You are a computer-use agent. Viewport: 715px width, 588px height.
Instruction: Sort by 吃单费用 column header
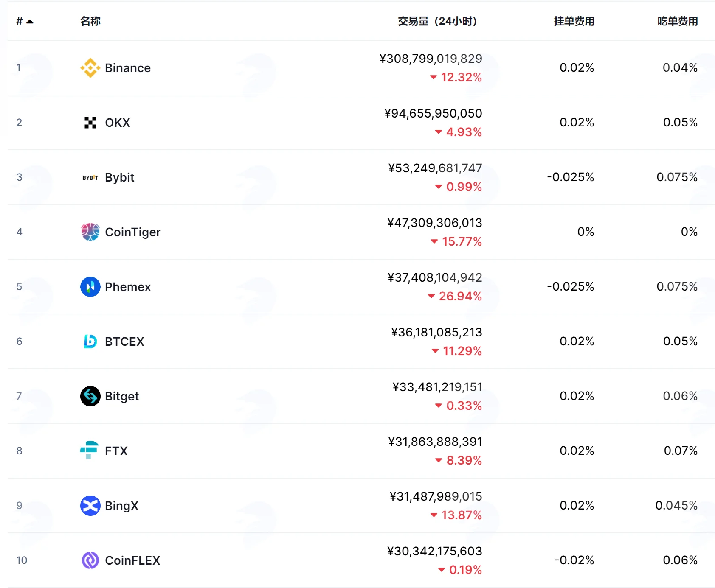(677, 21)
